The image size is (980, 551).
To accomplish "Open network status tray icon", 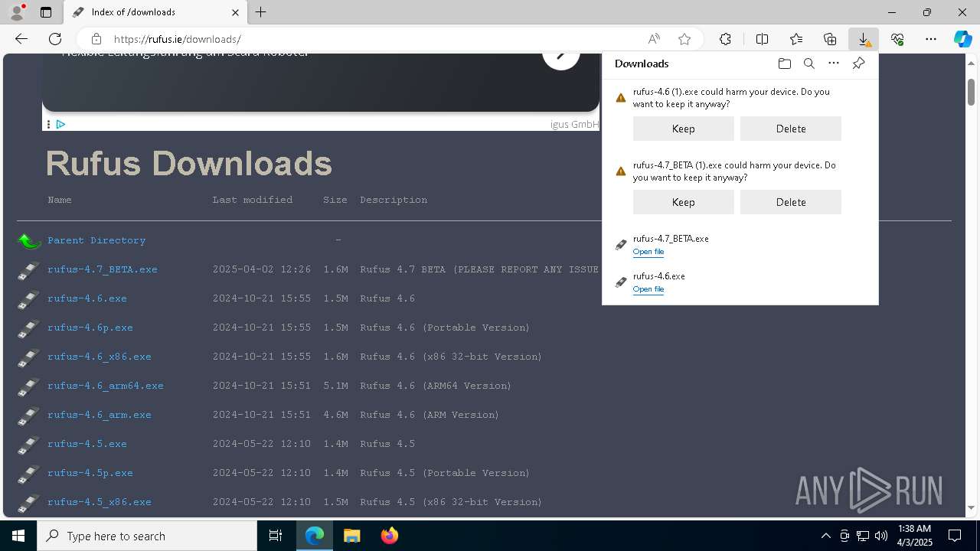I will click(862, 536).
